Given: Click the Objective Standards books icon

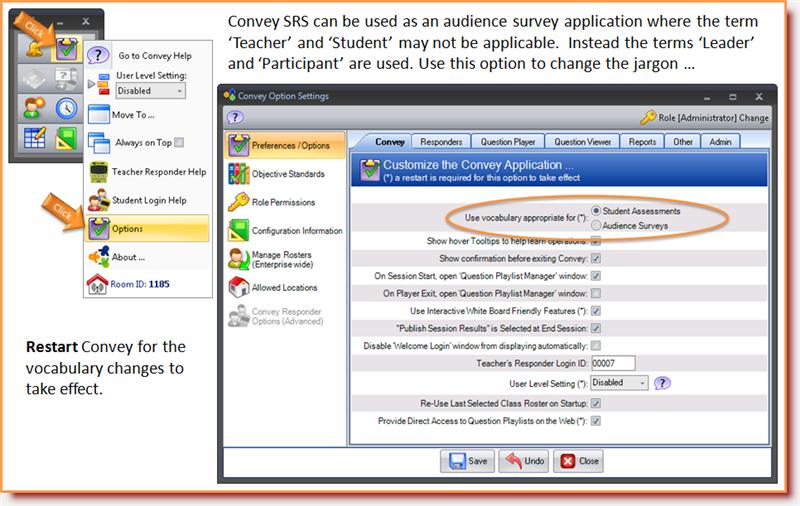Looking at the screenshot, I should [x=239, y=174].
